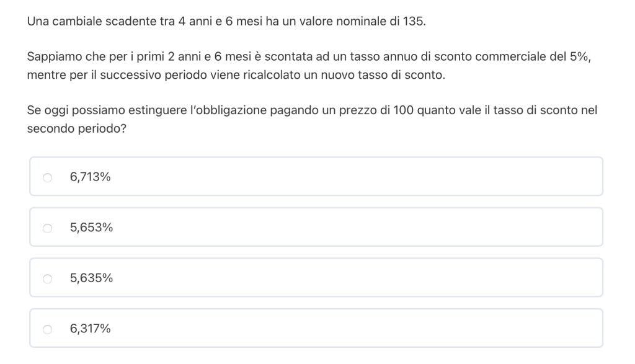Click the words "secondo periodo?"
This screenshot has height=364, width=635.
pos(73,129)
